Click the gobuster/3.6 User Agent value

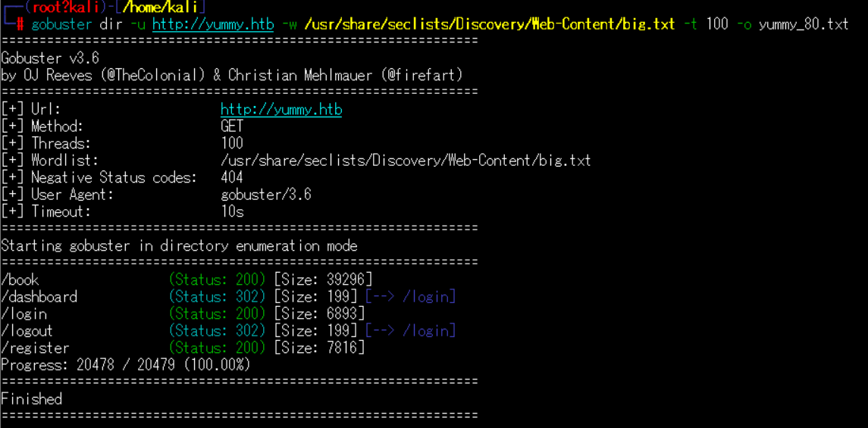coord(266,195)
